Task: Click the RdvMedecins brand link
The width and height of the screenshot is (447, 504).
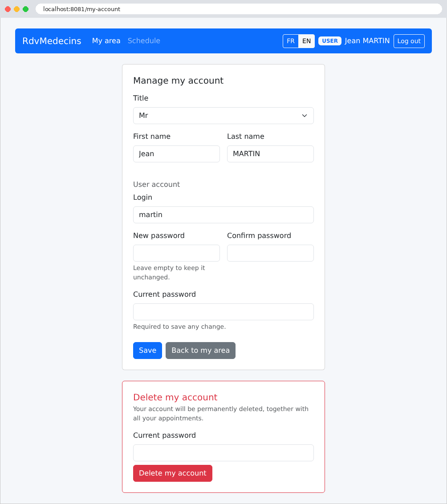Action: pos(52,41)
